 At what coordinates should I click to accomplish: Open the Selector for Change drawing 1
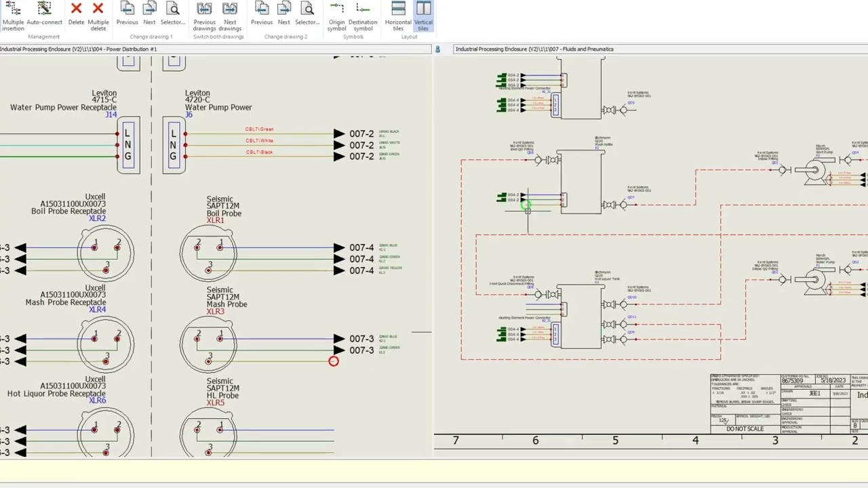(173, 15)
